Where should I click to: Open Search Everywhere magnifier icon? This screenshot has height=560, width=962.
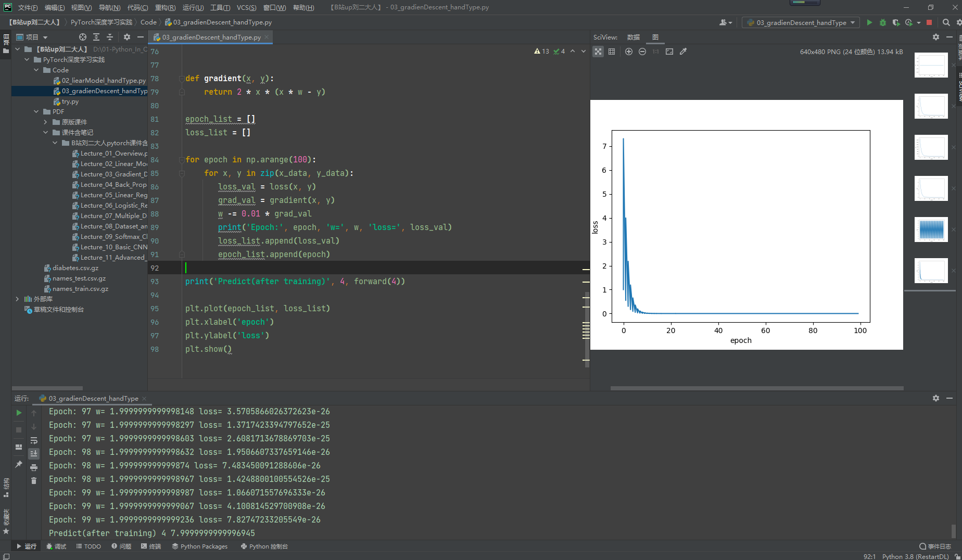point(946,22)
